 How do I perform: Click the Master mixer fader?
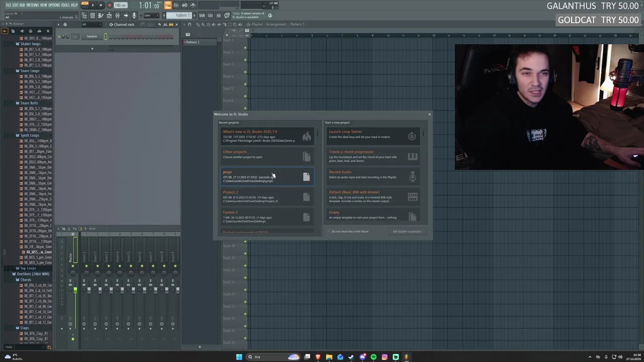tap(75, 290)
